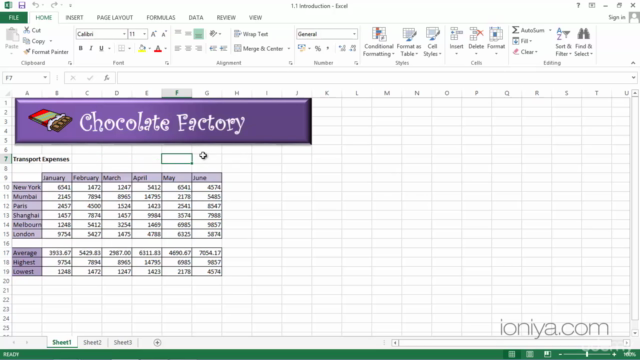Decrease font size
Image resolution: width=640 pixels, height=360 pixels.
point(164,34)
